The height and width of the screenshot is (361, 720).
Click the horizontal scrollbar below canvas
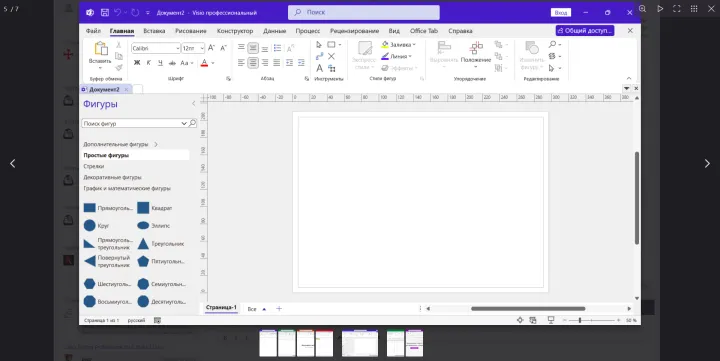point(528,309)
